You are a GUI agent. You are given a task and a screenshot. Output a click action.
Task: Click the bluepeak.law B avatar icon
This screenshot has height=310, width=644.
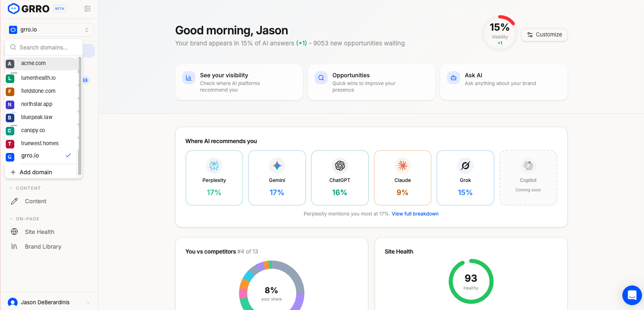click(10, 117)
